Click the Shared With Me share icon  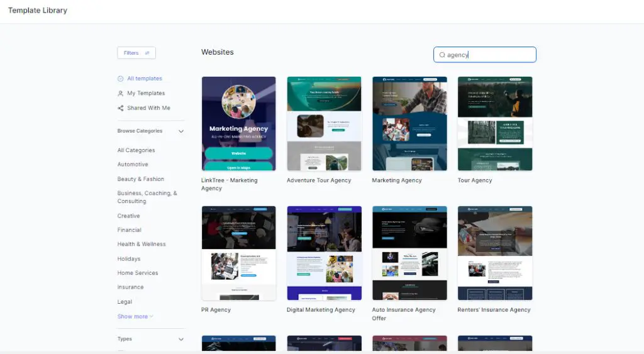point(121,108)
